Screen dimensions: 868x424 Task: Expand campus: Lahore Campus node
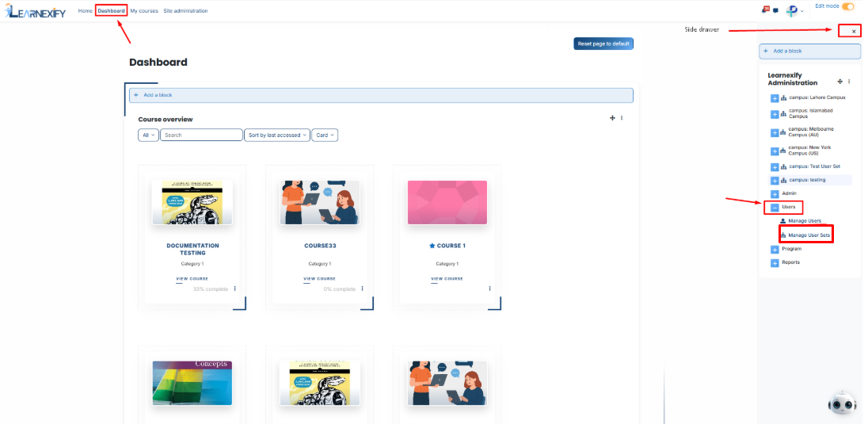[775, 98]
